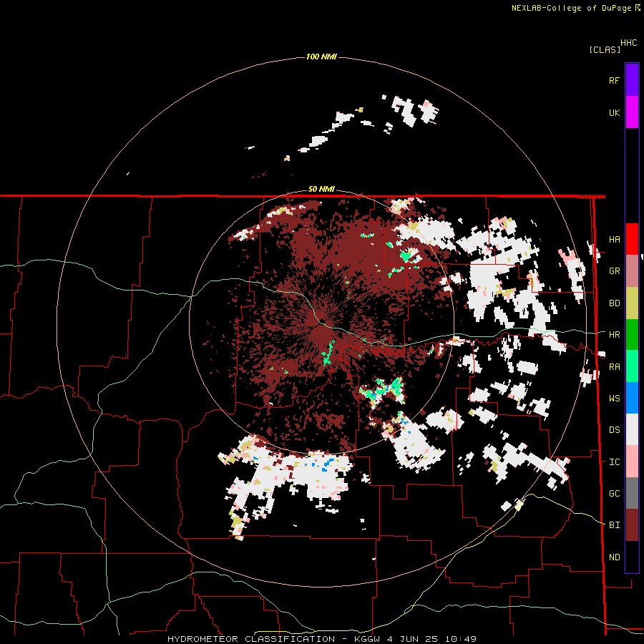Click the BI brown legend swatch

pos(632,525)
